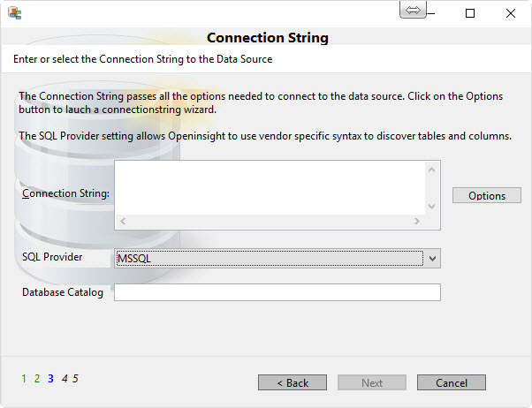
Task: Click the up arrow of Connection String scrollbar
Action: click(x=431, y=170)
